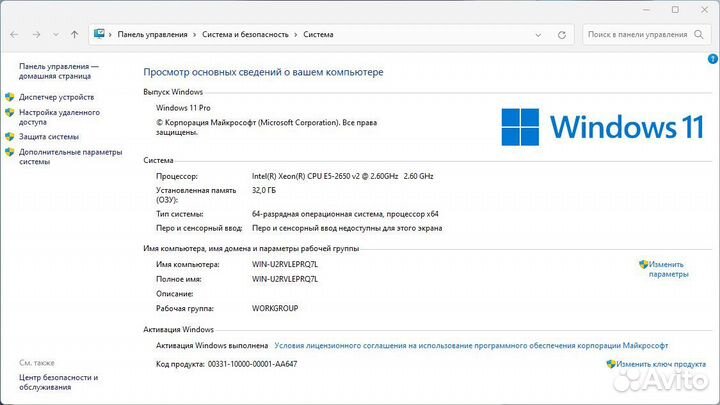Click 'Изменить ключ продукта' link
This screenshot has height=405, width=720.
pyautogui.click(x=661, y=364)
